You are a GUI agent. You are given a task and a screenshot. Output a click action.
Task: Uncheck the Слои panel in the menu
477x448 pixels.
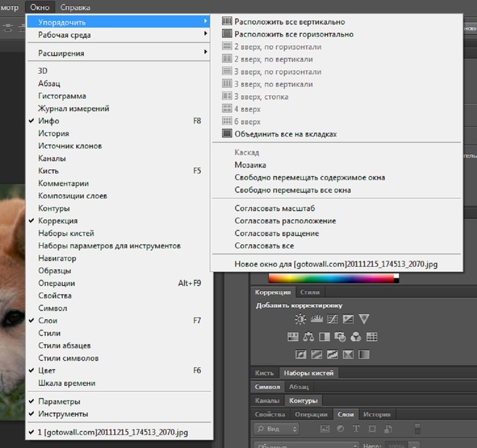(48, 321)
